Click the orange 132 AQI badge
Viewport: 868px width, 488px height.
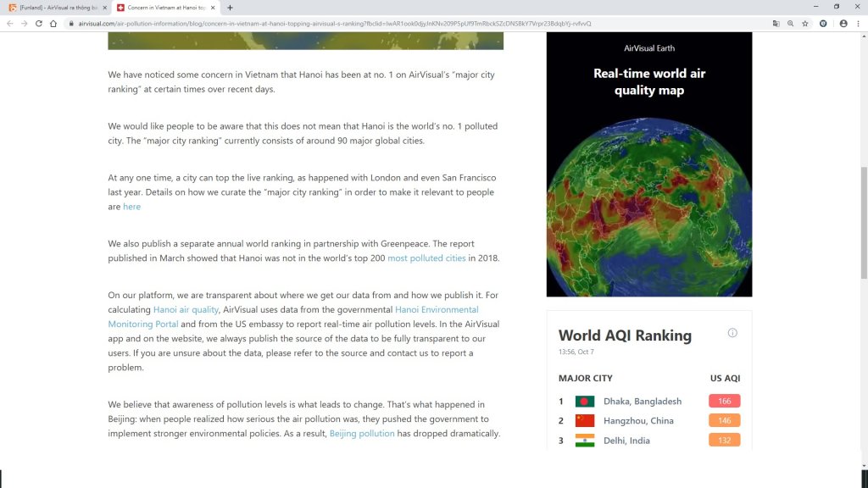(x=724, y=441)
